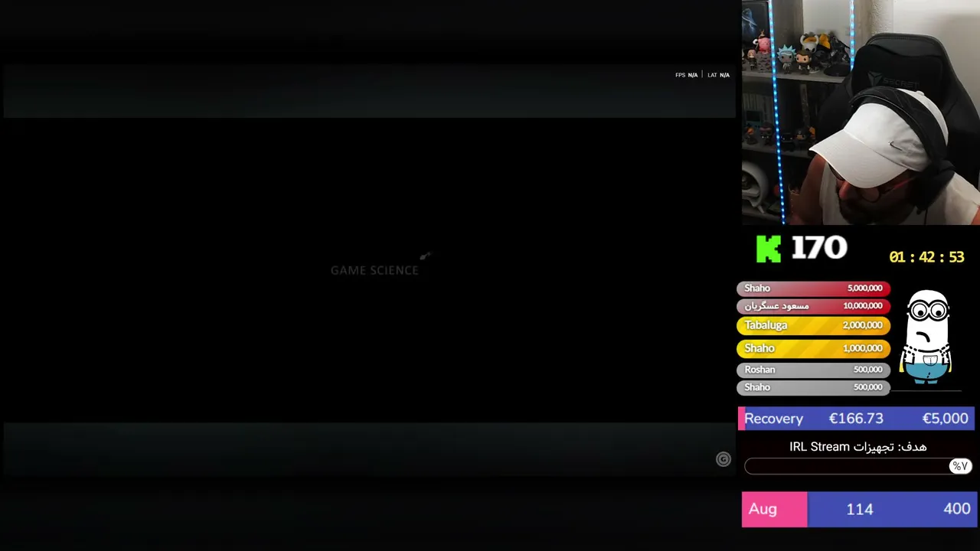980x551 pixels.
Task: Select the Shaho name beside 1,000,000
Action: [759, 348]
